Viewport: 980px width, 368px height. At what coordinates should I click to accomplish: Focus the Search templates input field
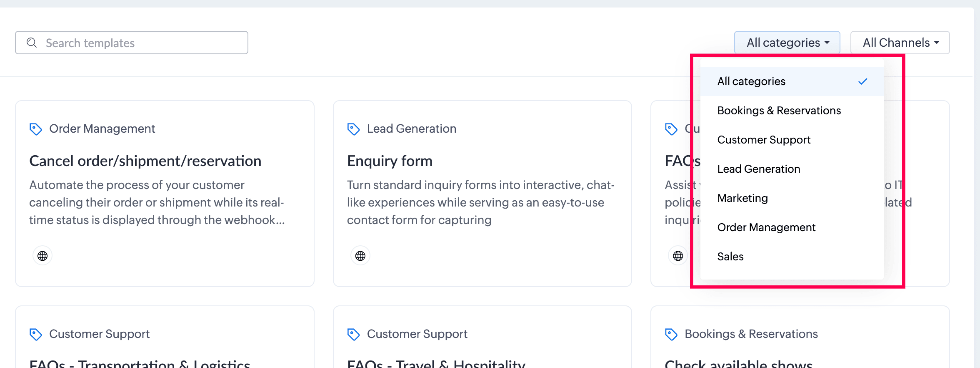(132, 43)
